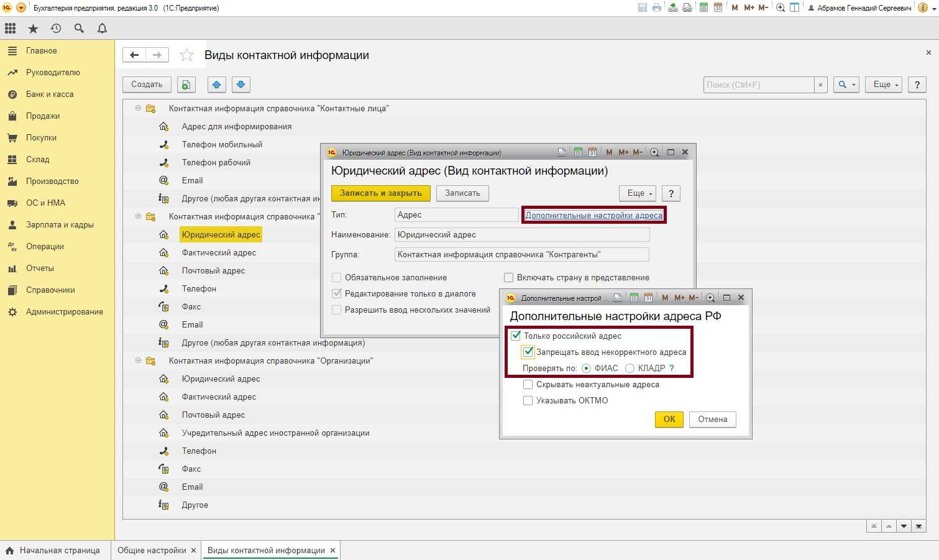Collapse Контактные лица group in tree
The image size is (939, 560).
pyautogui.click(x=139, y=108)
